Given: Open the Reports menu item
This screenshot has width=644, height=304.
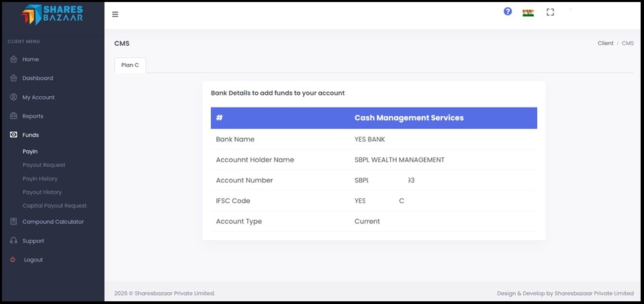Looking at the screenshot, I should tap(32, 116).
